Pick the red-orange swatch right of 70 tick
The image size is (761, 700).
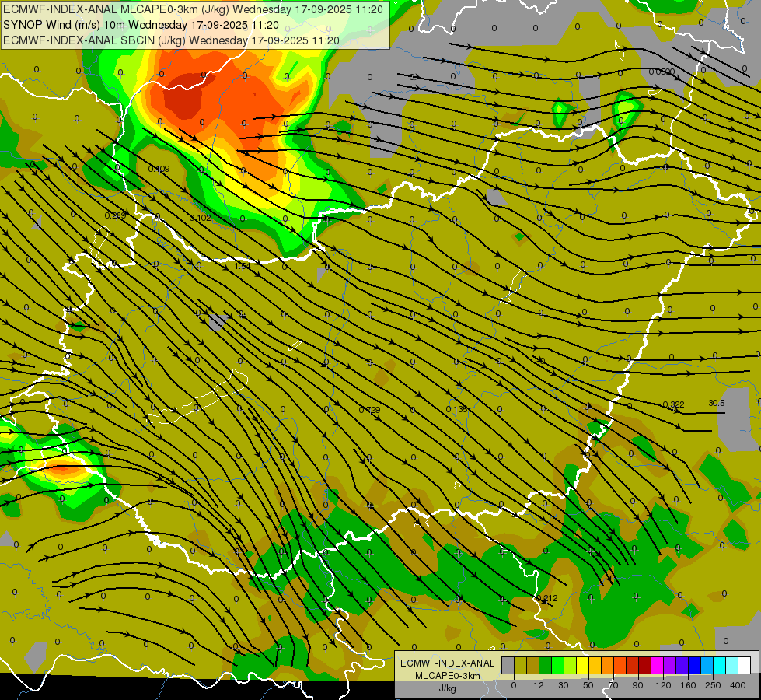620,665
